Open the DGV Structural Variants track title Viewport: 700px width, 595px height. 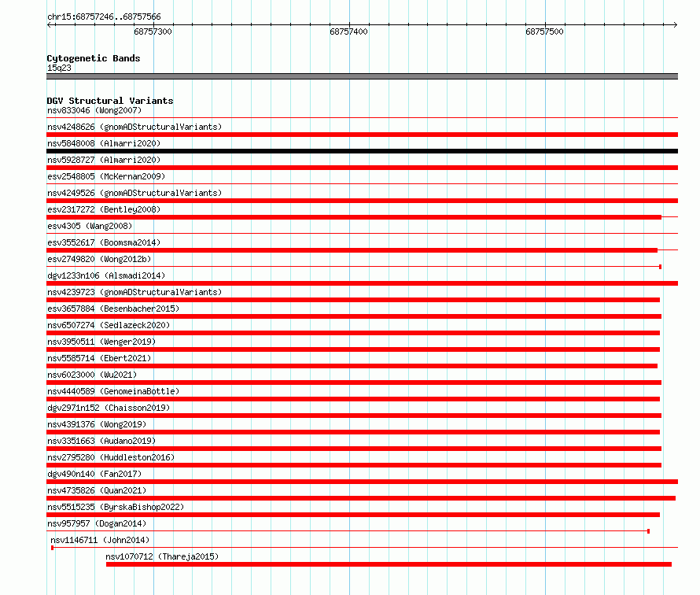point(110,101)
